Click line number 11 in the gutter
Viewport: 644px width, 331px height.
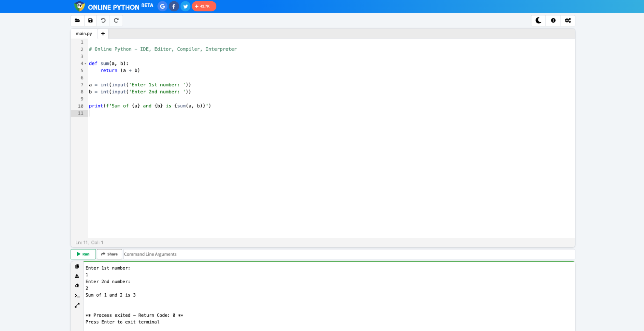[x=80, y=113]
